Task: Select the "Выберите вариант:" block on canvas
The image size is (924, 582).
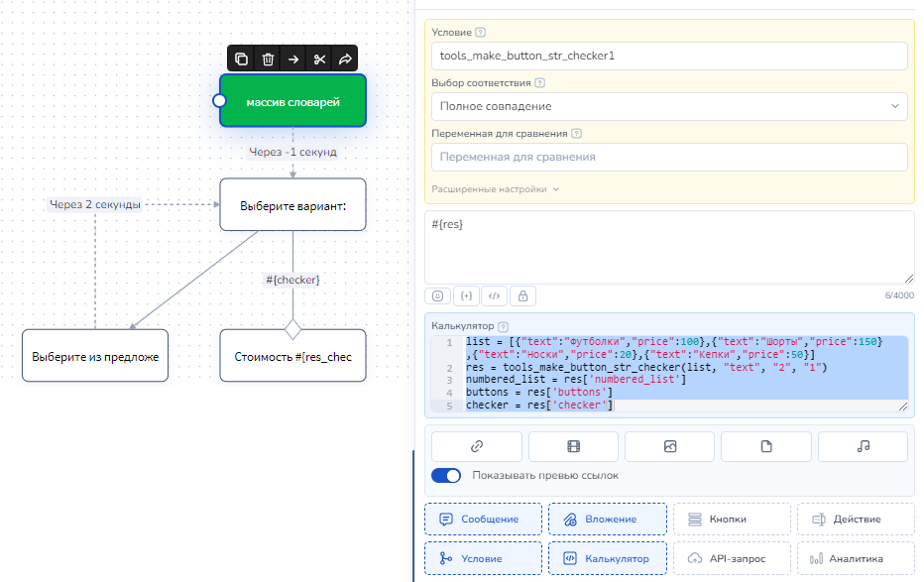Action: tap(292, 205)
